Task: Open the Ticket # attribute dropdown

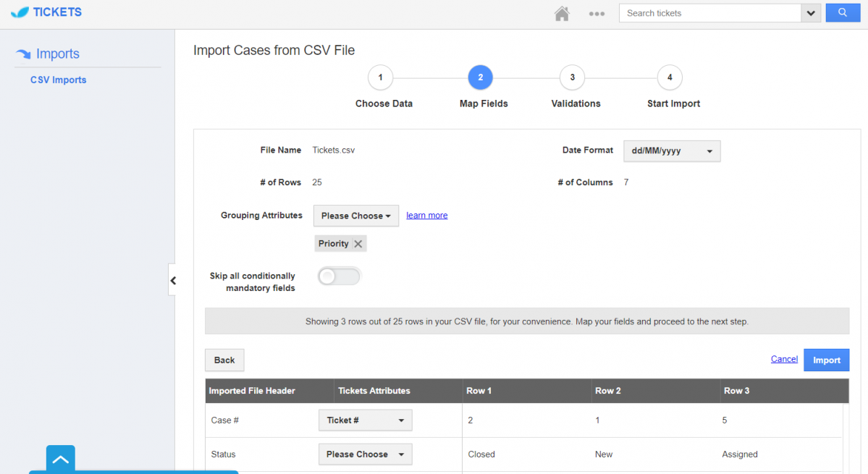Action: pos(365,420)
